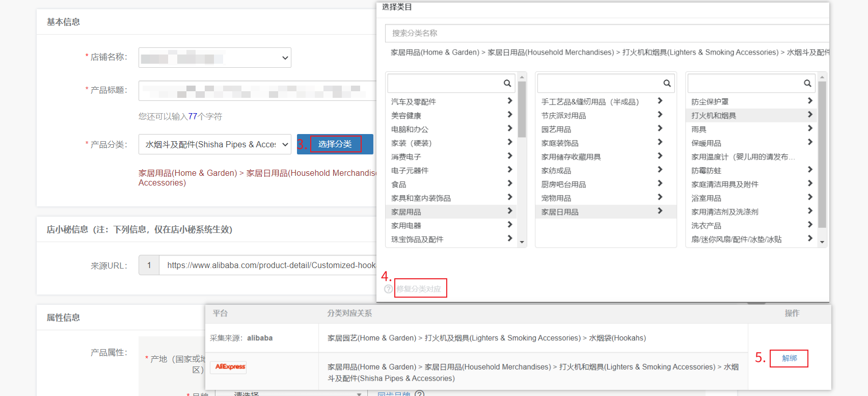Click expand arrow beside 打火机和烟具
The image size is (868, 396).
[810, 115]
